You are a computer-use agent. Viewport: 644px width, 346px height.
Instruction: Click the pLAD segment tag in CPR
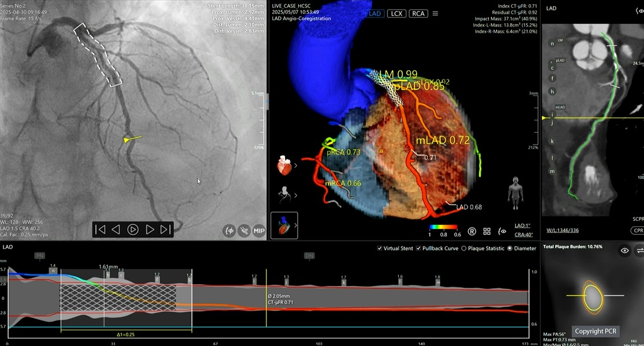click(x=560, y=60)
